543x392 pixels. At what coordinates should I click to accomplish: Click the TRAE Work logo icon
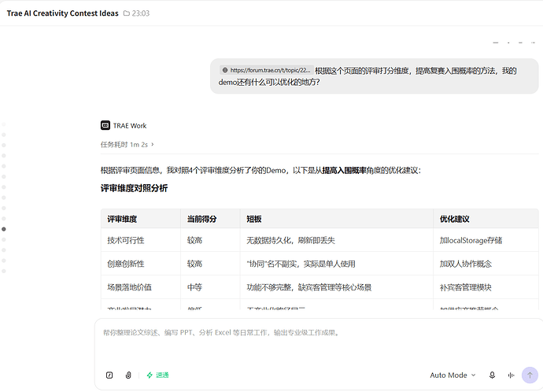(x=105, y=125)
